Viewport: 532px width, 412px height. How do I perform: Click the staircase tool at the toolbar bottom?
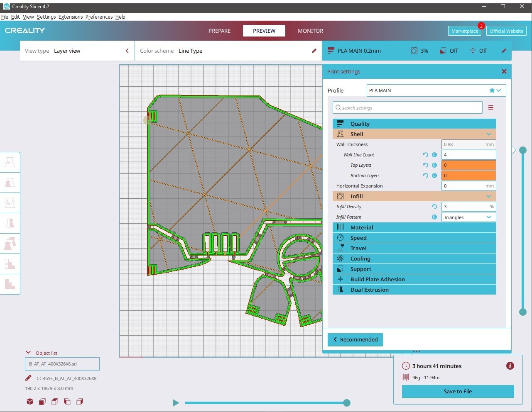10,284
